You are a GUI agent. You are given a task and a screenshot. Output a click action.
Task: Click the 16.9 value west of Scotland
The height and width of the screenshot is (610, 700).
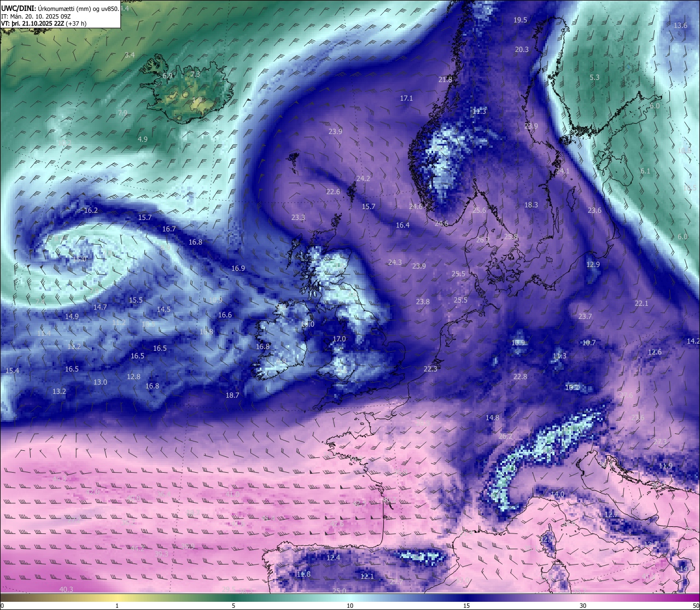tap(238, 268)
